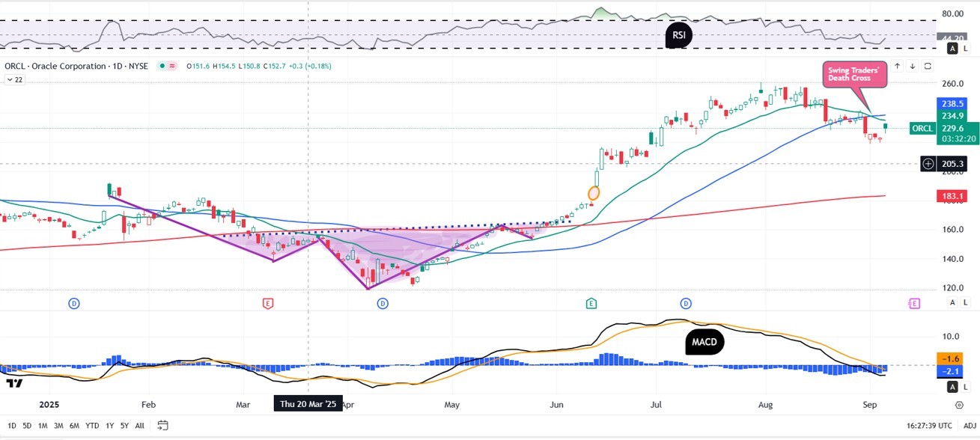Click the TradingView logo
This screenshot has height=440, width=980.
coord(13,383)
